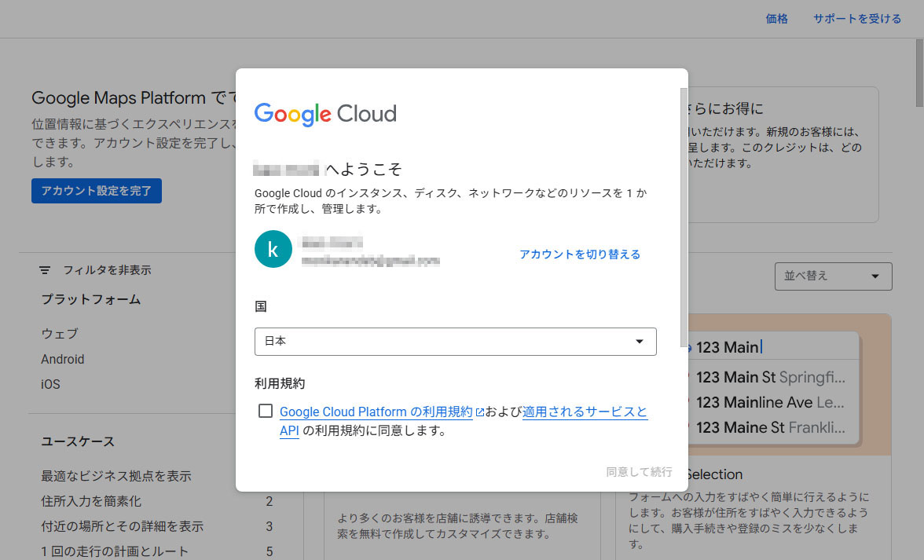This screenshot has height=560, width=924.
Task: Open 価格 in the top navigation
Action: [776, 19]
